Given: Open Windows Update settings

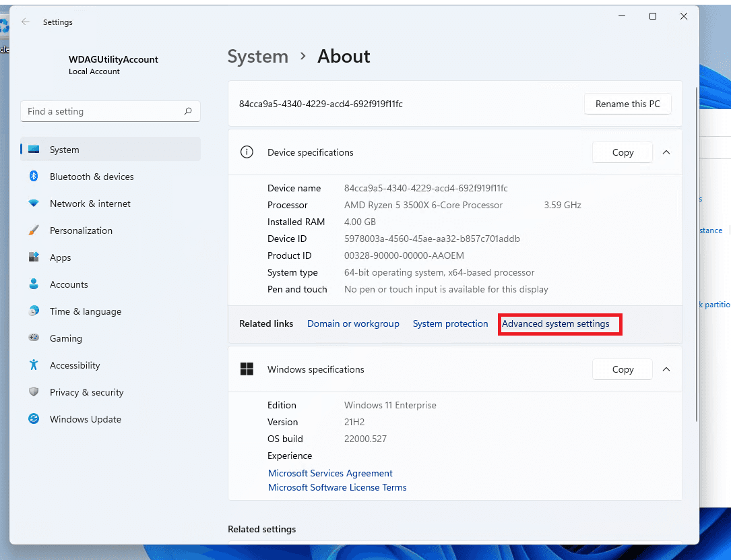Looking at the screenshot, I should pyautogui.click(x=110, y=419).
